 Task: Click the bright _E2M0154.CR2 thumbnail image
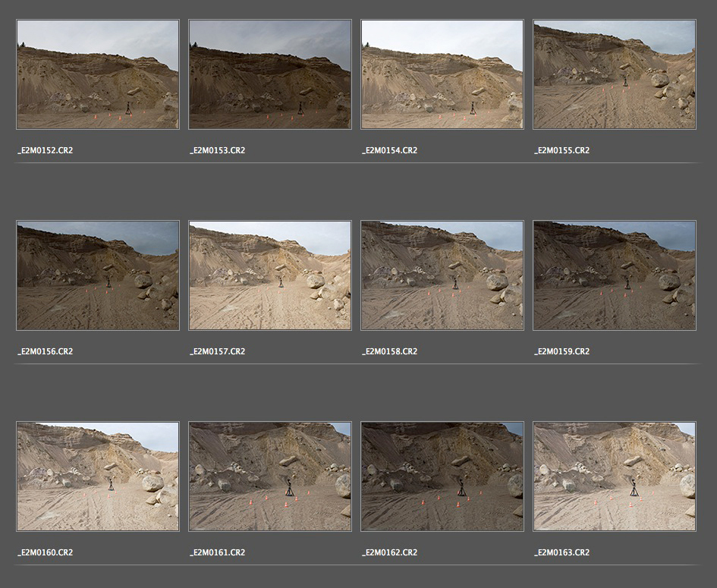coord(442,74)
